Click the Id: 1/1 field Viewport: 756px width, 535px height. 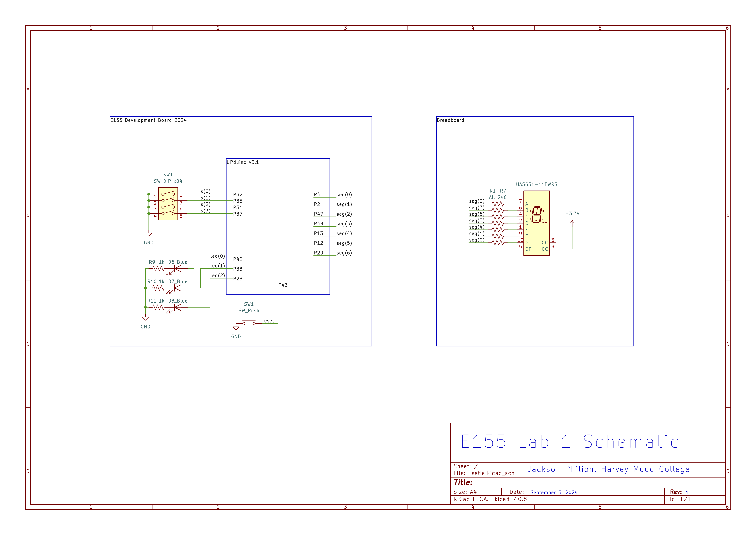pos(680,499)
